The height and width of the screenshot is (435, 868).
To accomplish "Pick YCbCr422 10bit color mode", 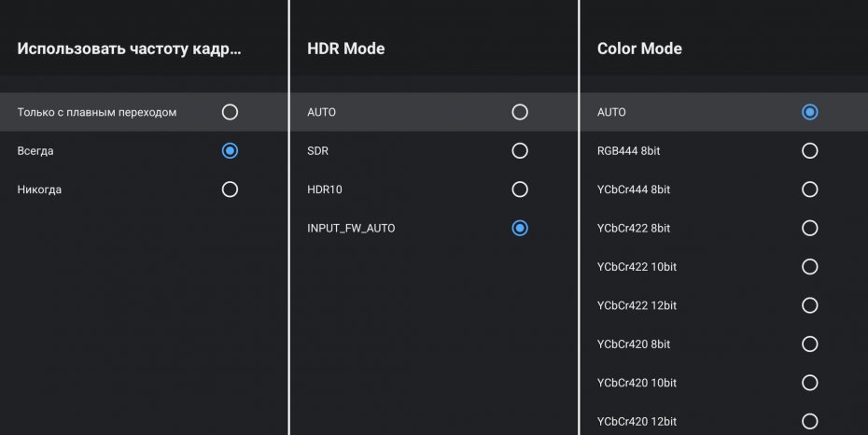I will pos(809,267).
